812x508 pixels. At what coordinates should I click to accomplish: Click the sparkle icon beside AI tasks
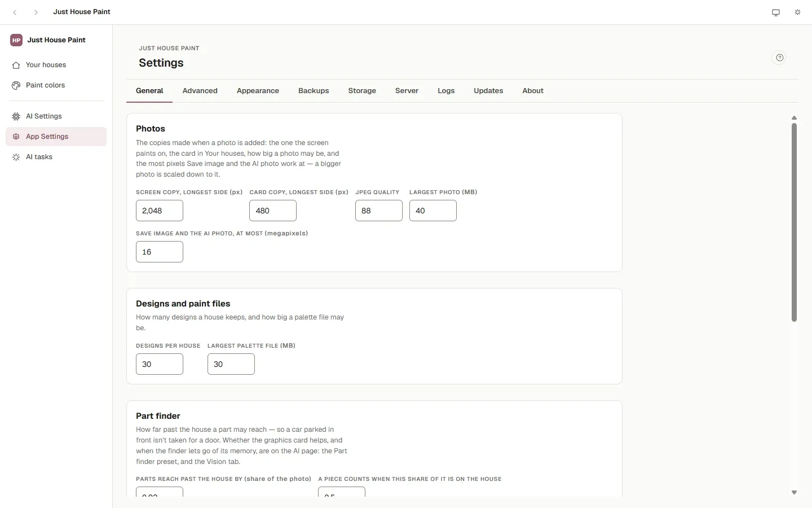click(16, 157)
